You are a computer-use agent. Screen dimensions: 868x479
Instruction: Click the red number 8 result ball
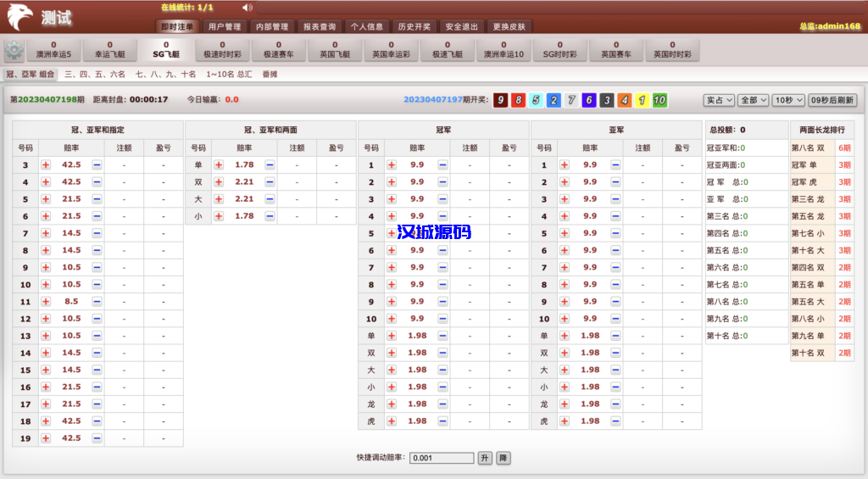point(518,100)
